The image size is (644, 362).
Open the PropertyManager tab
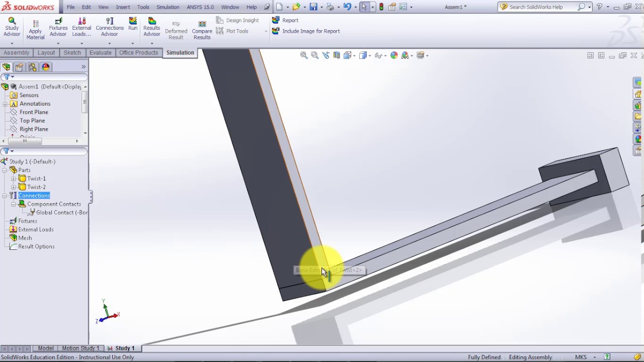[19, 67]
